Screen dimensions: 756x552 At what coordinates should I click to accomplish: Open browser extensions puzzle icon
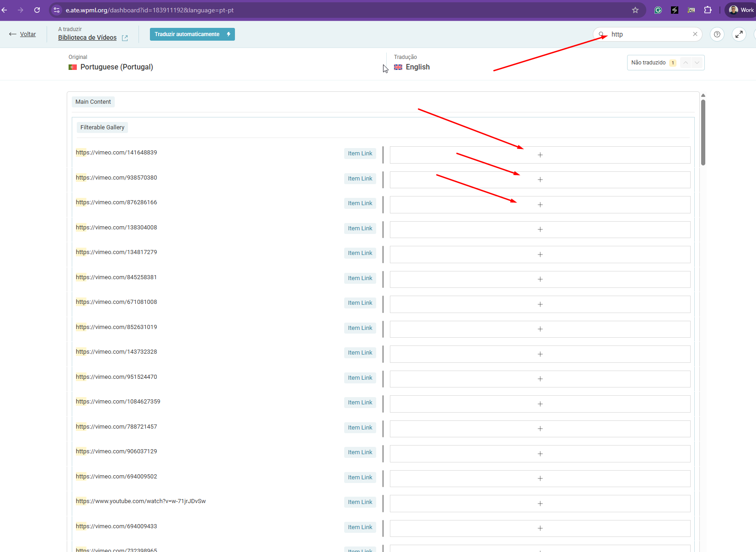[708, 10]
